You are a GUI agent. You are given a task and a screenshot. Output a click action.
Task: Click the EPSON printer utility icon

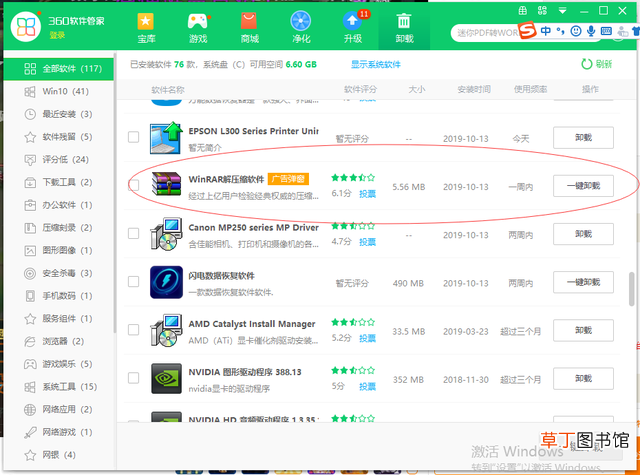[x=166, y=138]
